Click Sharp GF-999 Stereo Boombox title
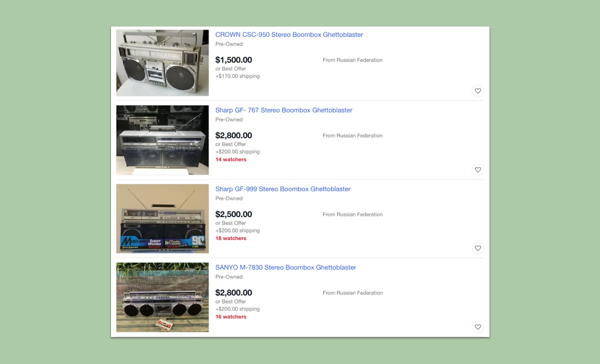Image resolution: width=600 pixels, height=364 pixels. [x=282, y=189]
